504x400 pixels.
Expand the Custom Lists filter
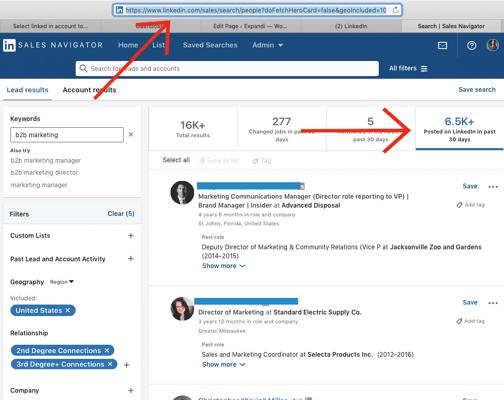click(x=131, y=236)
